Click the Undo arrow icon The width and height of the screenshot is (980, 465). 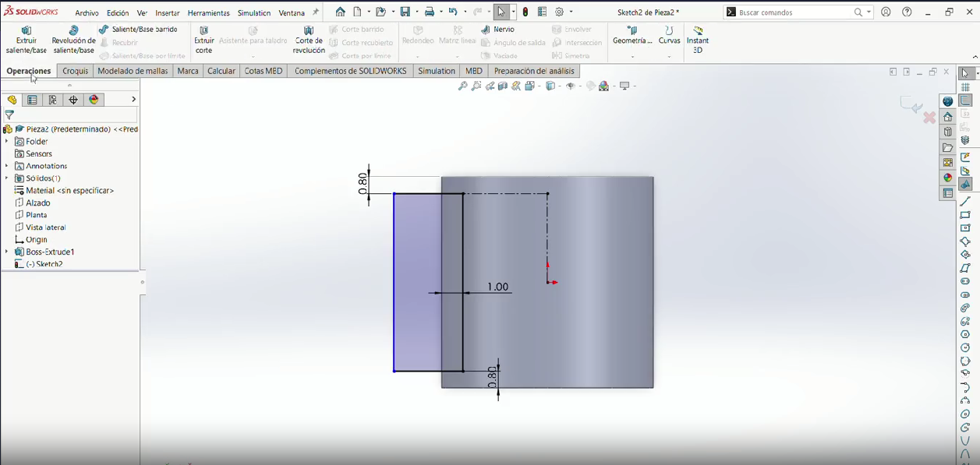[453, 12]
